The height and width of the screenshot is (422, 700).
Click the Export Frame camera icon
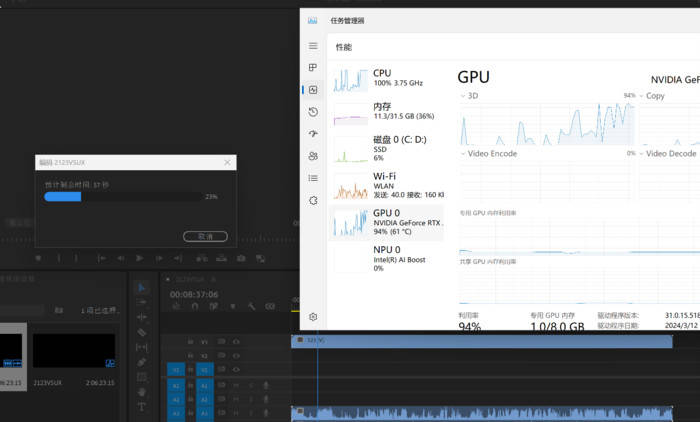pos(241,258)
